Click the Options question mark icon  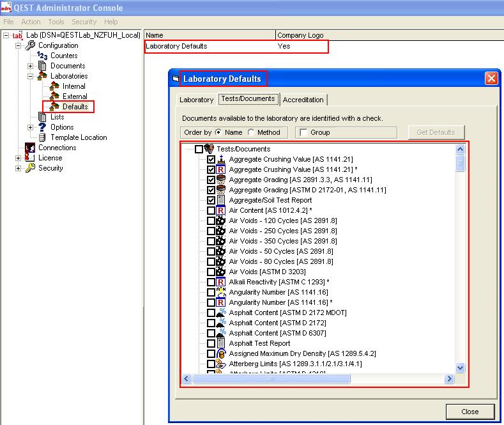(42, 127)
